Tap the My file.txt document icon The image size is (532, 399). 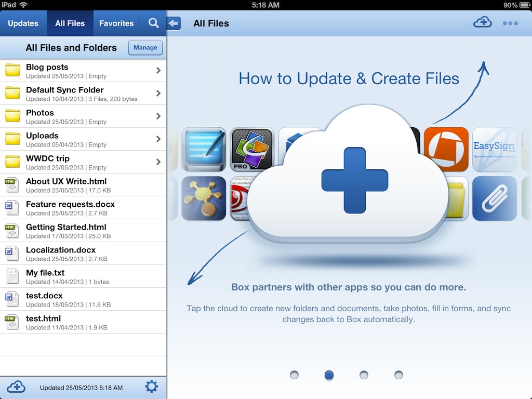point(12,276)
